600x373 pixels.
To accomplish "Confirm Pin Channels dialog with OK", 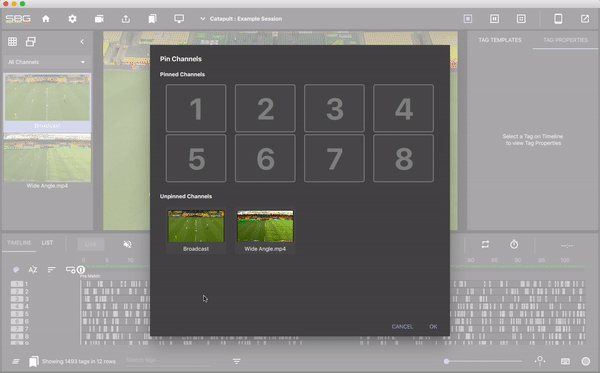I will [x=433, y=326].
